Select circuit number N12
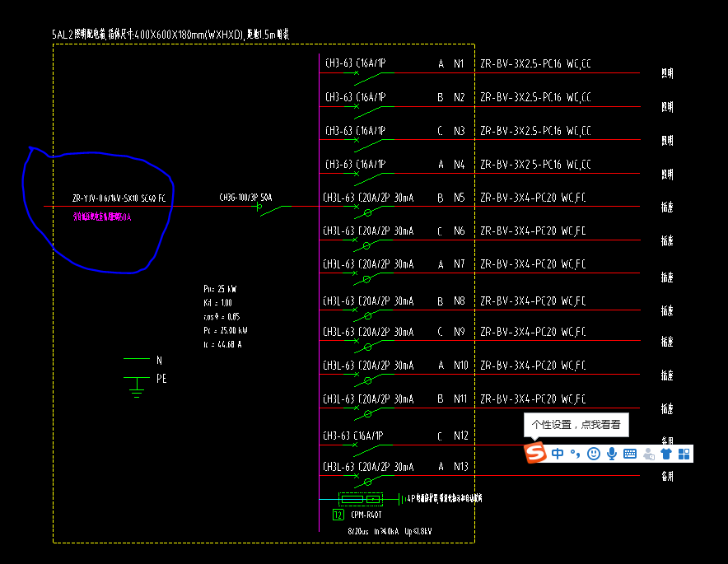Image resolution: width=728 pixels, height=564 pixels. pyautogui.click(x=460, y=436)
